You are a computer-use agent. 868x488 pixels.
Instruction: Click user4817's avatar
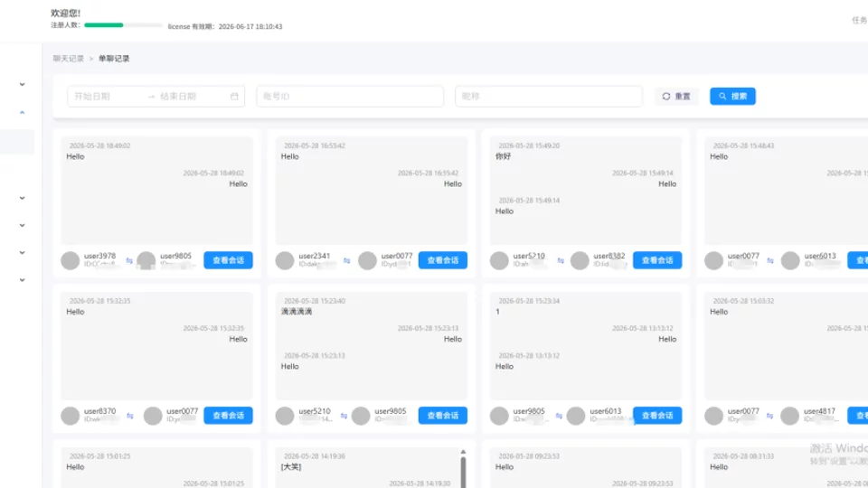pos(789,416)
